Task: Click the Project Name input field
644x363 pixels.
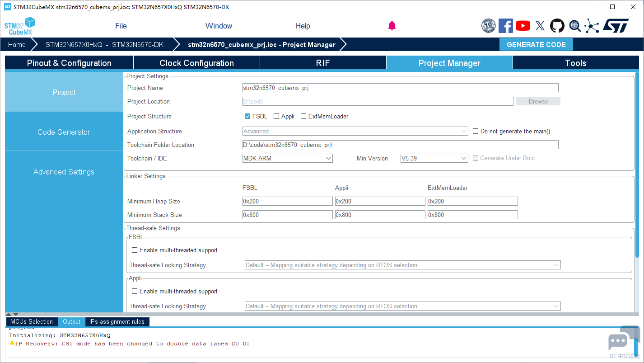Action: (401, 88)
